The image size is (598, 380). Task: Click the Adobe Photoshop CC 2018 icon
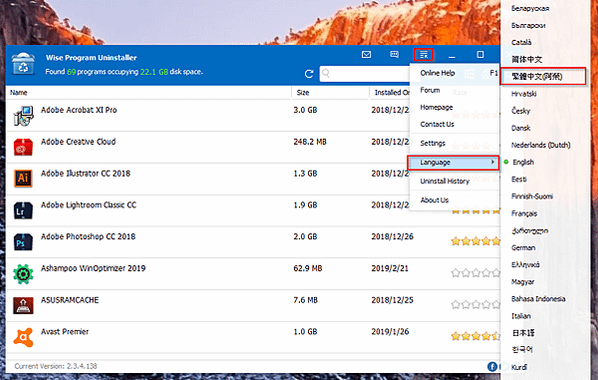click(x=23, y=242)
